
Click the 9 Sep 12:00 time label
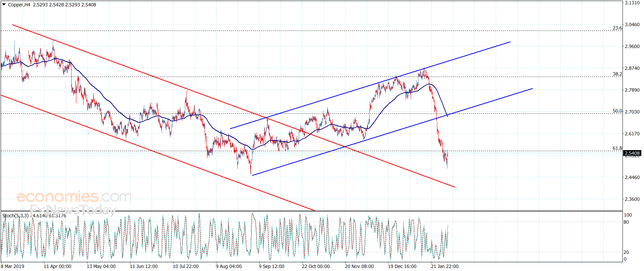[x=272, y=266]
